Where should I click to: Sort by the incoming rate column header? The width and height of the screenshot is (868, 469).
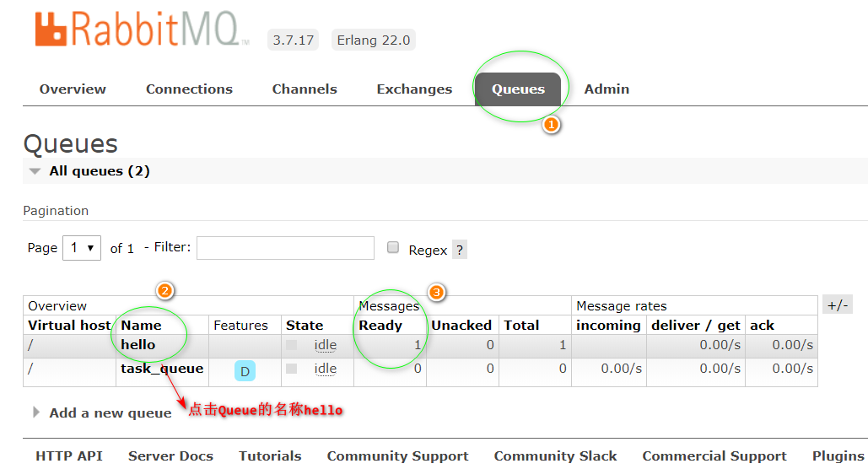click(x=608, y=325)
